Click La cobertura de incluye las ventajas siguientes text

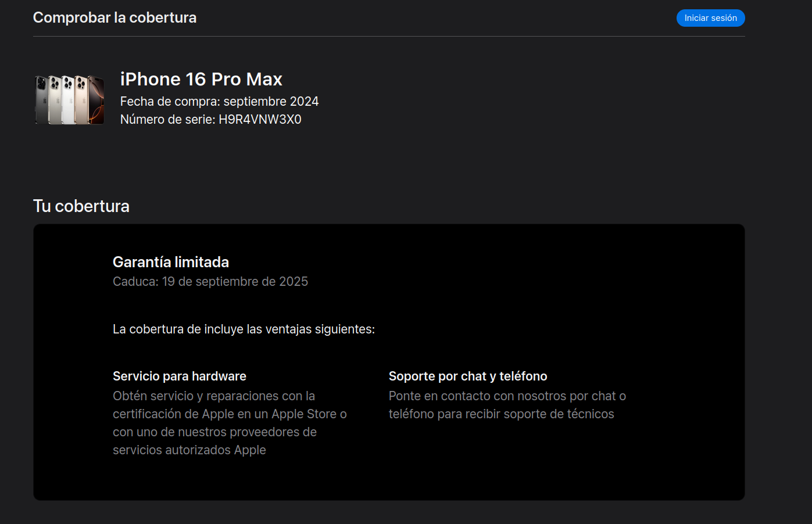[x=244, y=329]
